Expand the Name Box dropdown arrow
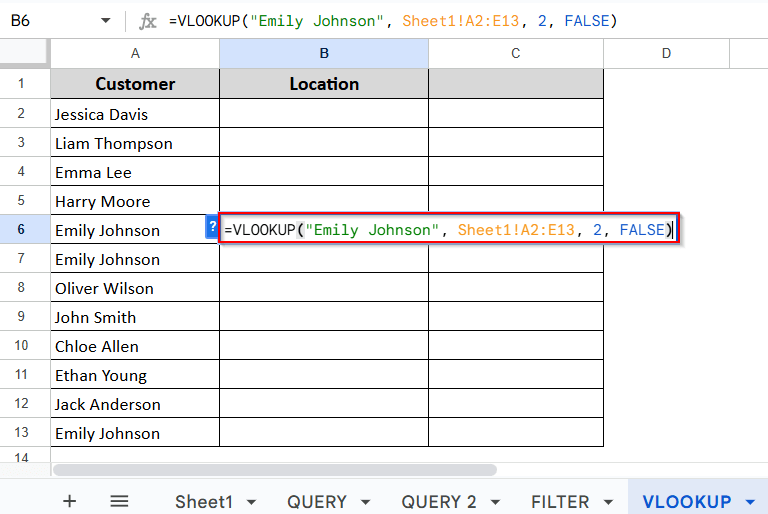The image size is (768, 514). click(x=105, y=21)
